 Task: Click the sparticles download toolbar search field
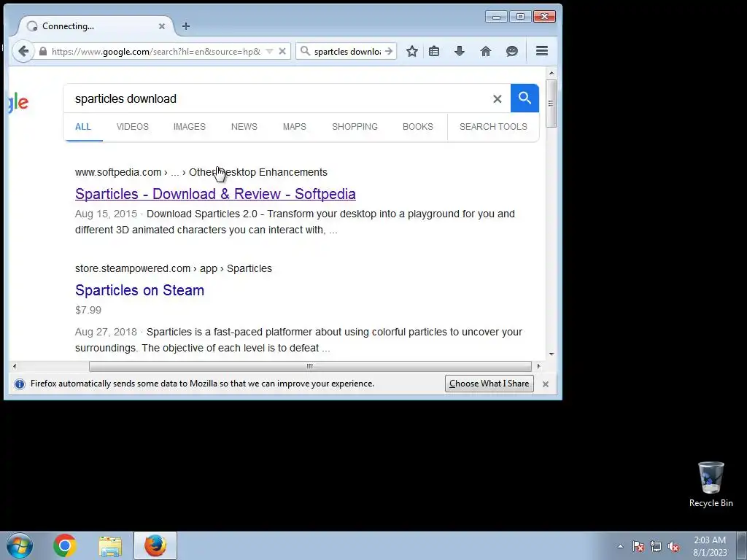tap(347, 52)
